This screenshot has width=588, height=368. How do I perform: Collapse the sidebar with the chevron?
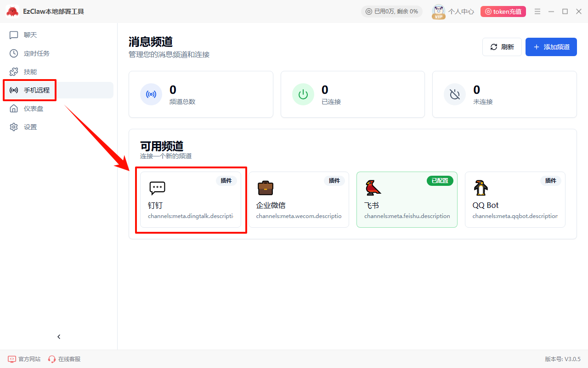(x=59, y=337)
